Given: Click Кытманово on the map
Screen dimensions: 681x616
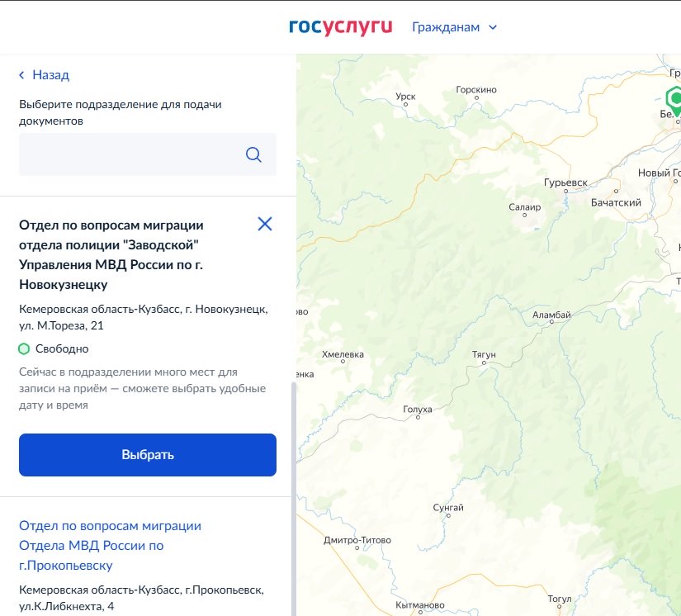Looking at the screenshot, I should (420, 604).
